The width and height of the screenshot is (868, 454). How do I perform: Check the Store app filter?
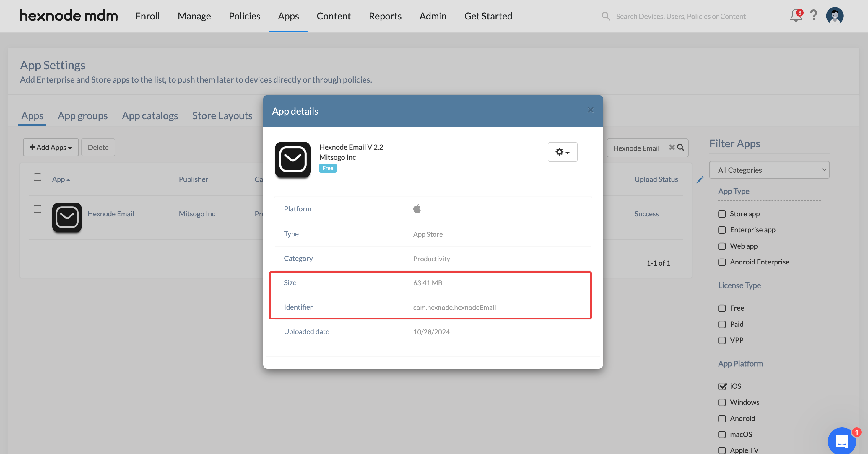point(722,214)
